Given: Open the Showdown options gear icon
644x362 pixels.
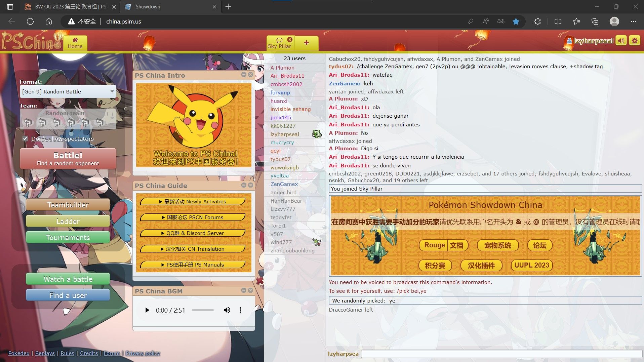Looking at the screenshot, I should coord(634,41).
